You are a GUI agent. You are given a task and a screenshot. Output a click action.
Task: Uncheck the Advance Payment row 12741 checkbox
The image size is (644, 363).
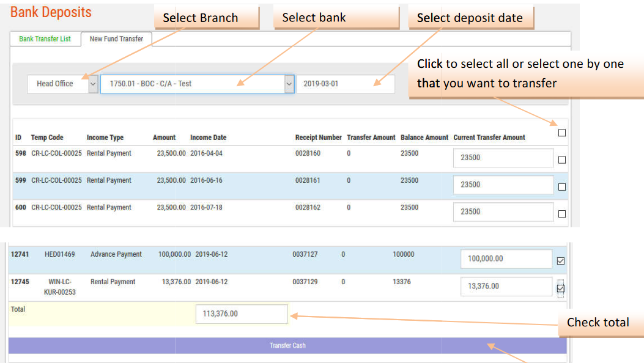click(x=561, y=262)
